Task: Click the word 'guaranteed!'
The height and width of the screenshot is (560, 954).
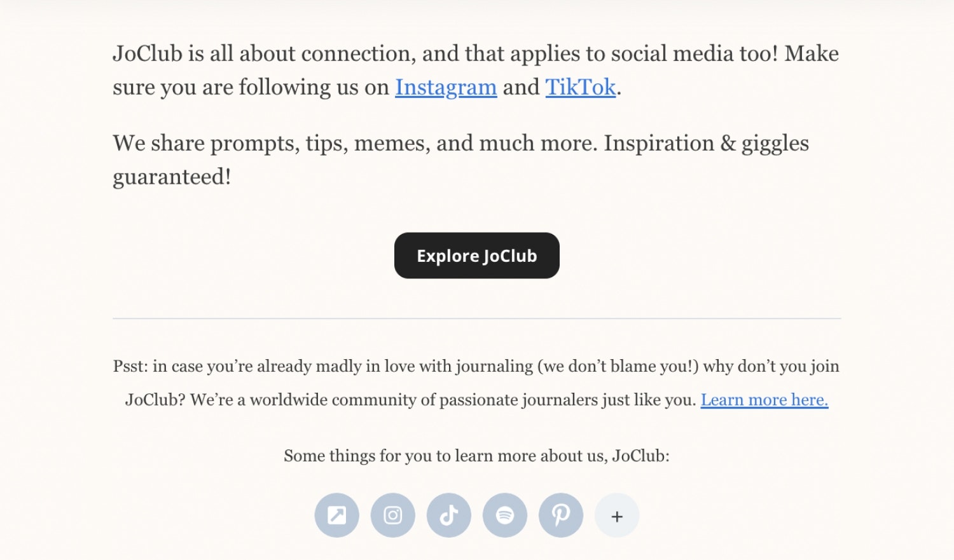Action: [x=172, y=177]
